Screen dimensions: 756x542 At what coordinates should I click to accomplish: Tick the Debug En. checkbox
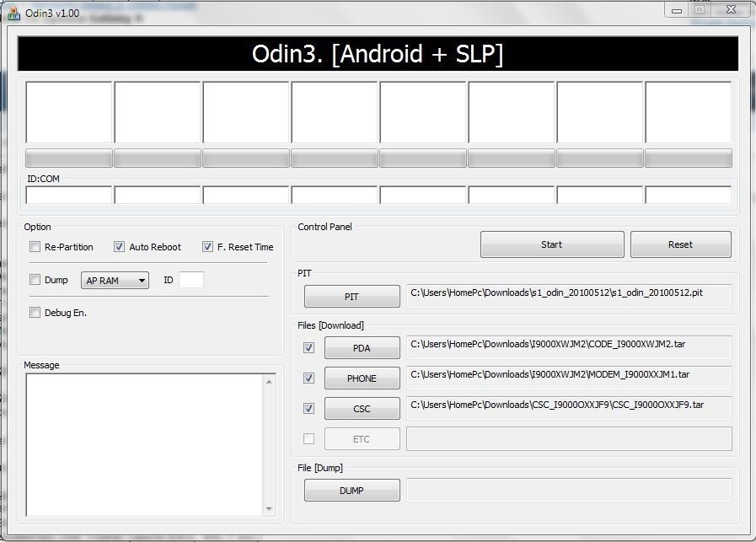point(35,313)
